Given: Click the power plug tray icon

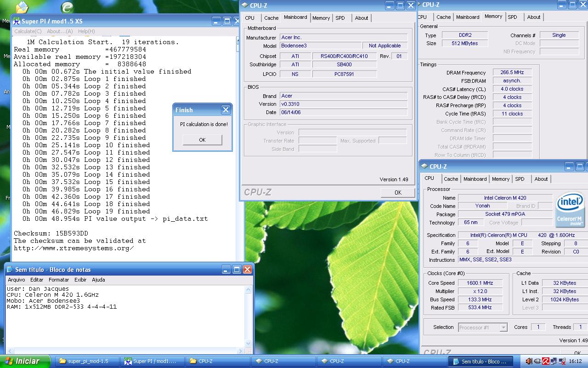Looking at the screenshot, I should [x=537, y=361].
